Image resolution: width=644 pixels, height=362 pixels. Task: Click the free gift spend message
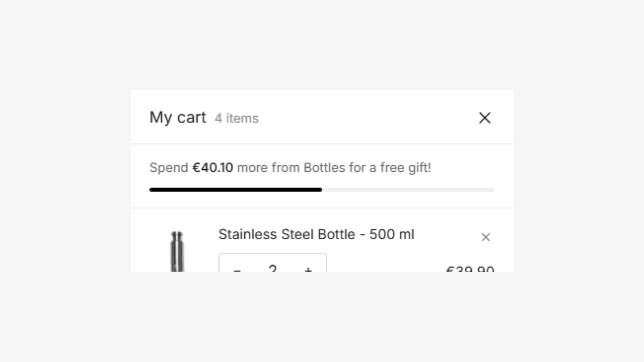pyautogui.click(x=290, y=168)
